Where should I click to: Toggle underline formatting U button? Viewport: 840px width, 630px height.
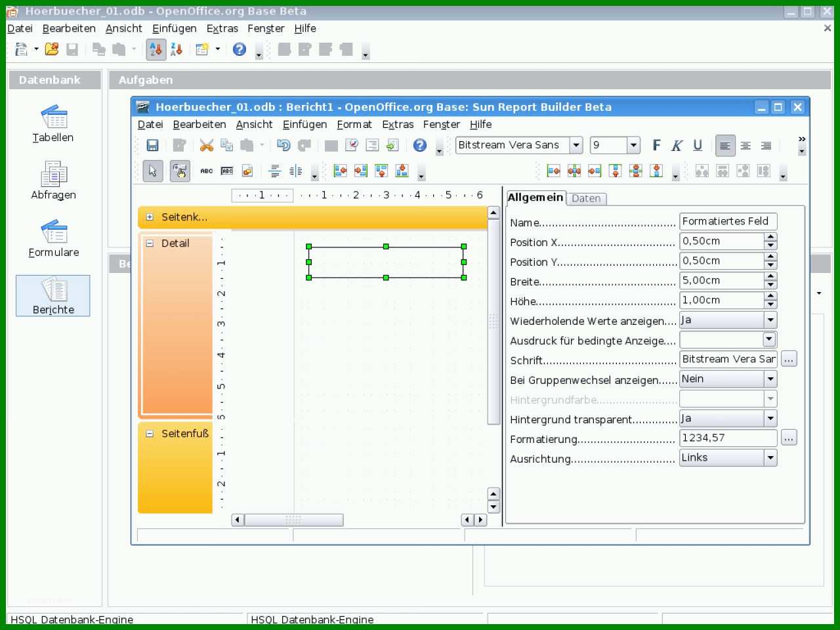[698, 145]
